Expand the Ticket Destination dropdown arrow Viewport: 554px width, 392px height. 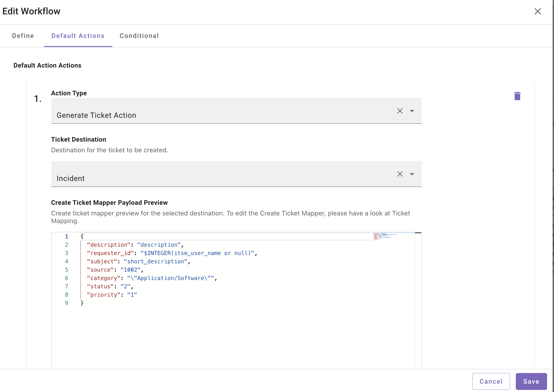tap(412, 174)
